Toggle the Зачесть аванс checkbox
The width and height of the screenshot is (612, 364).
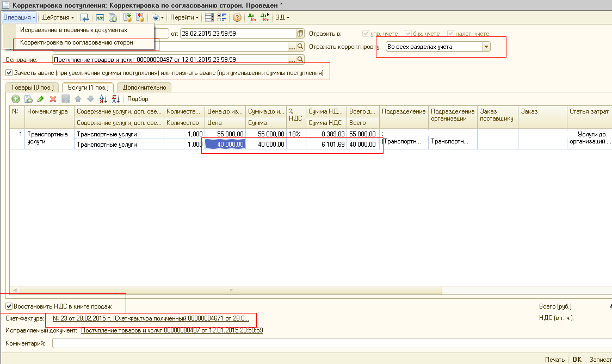[x=9, y=72]
